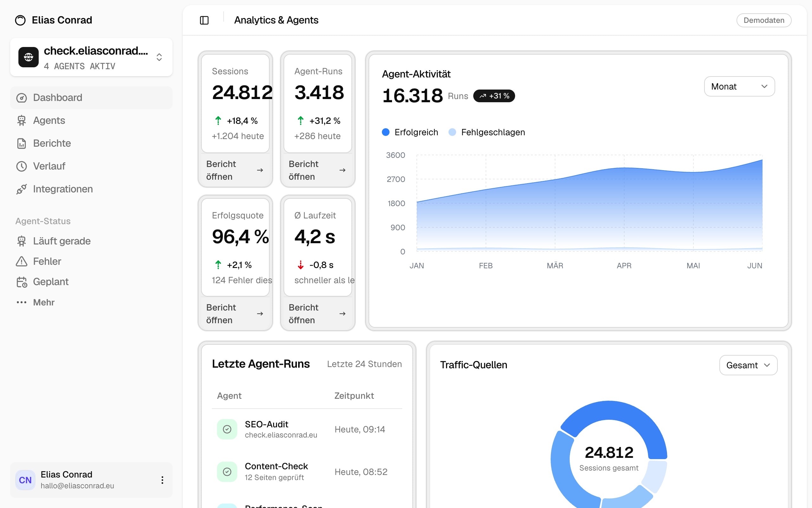The image size is (812, 508).
Task: Click the SEO-Audit success check icon
Action: pyautogui.click(x=227, y=429)
